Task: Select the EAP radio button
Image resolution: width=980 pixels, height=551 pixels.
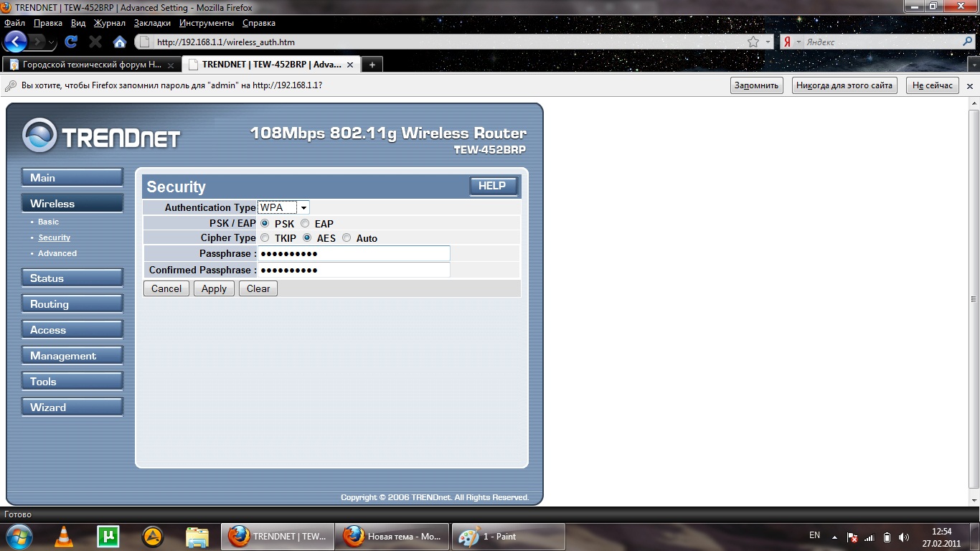Action: (x=305, y=224)
